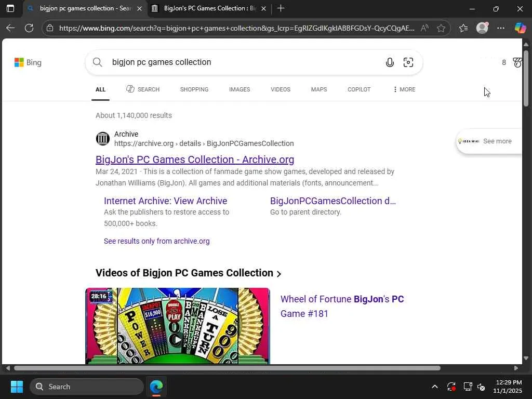Click the Rewards points count 8

[504, 62]
